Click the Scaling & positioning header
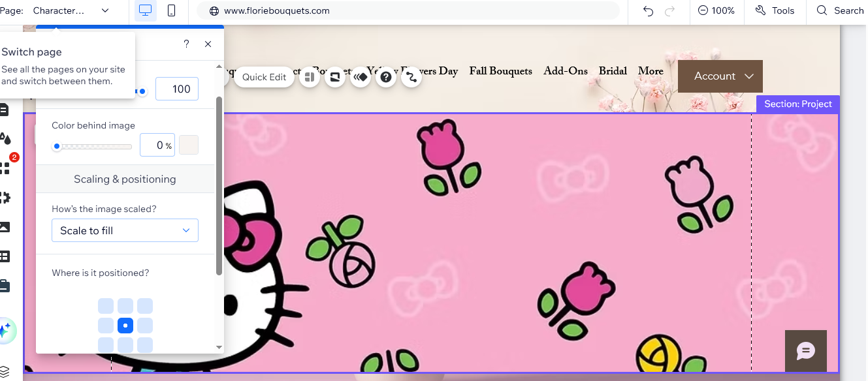 click(125, 179)
